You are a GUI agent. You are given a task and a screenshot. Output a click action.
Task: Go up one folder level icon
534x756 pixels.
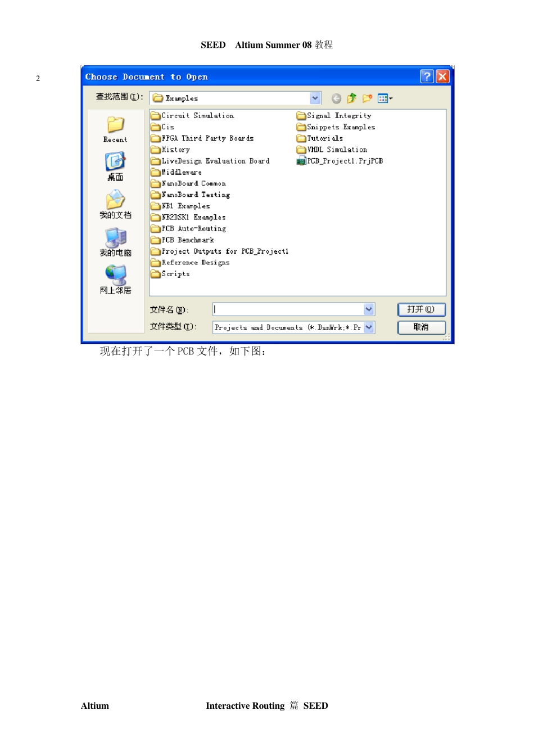(x=352, y=98)
